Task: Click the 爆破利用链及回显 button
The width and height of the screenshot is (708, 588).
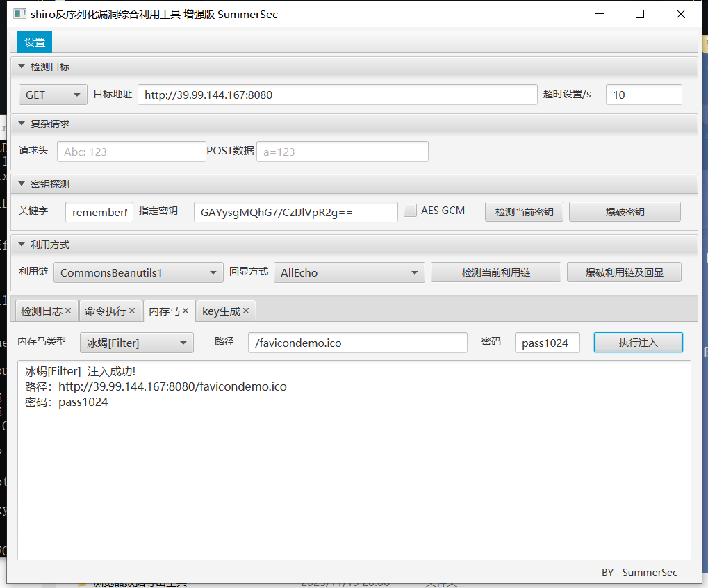Action: [x=624, y=272]
